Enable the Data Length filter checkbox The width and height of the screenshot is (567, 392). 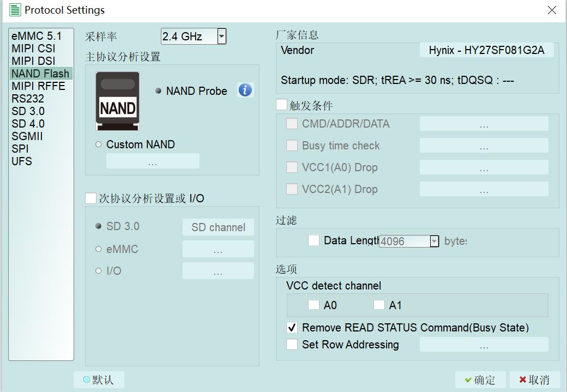314,240
